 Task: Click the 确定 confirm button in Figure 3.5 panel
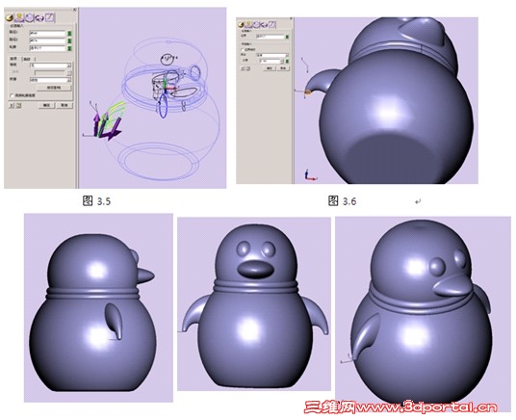coord(46,105)
